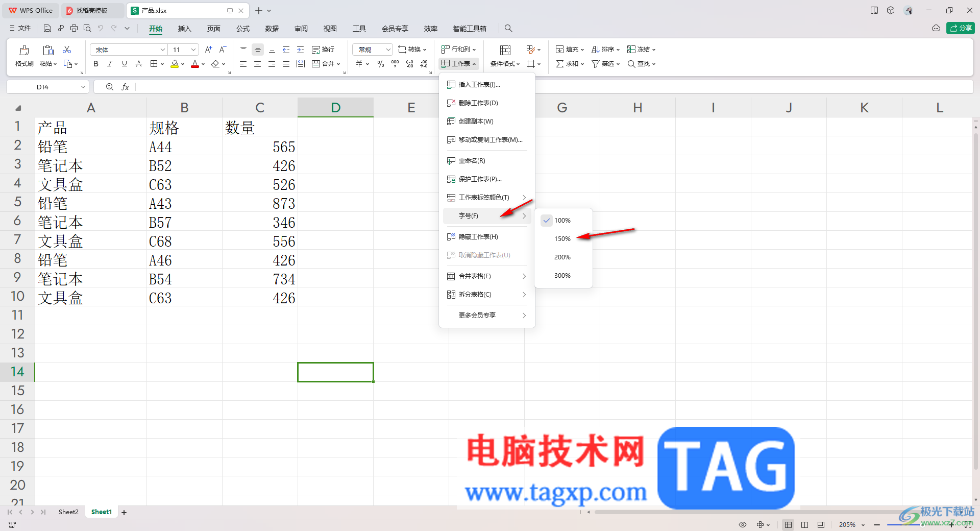
Task: Open the Insert (插入) ribbon tab
Action: coord(184,29)
